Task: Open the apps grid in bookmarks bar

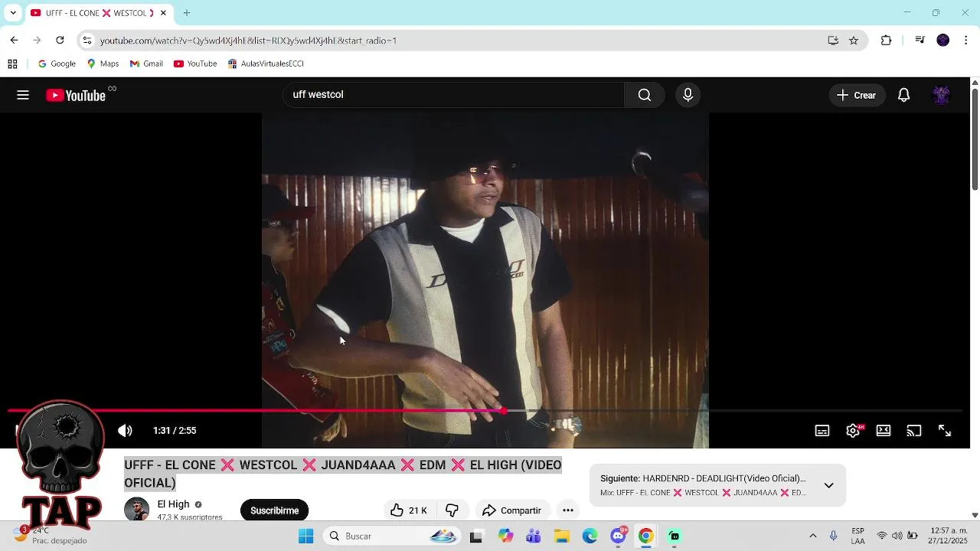Action: tap(12, 64)
